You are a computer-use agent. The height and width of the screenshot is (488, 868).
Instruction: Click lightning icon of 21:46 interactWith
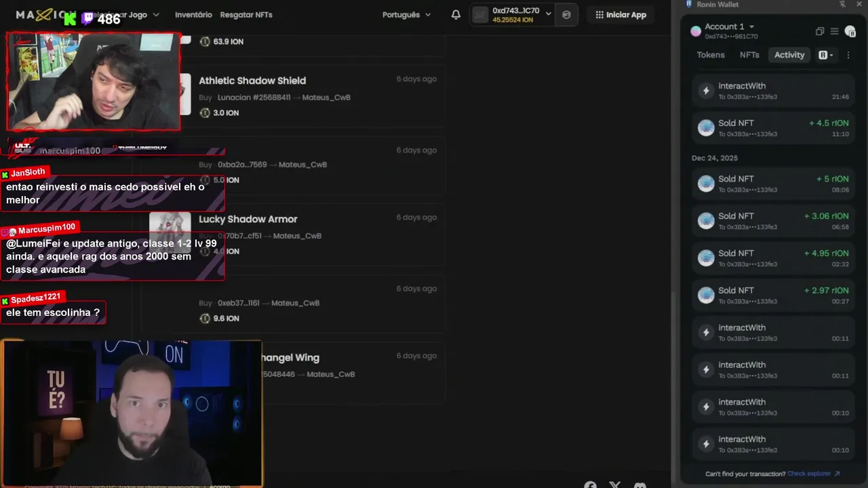pos(706,91)
